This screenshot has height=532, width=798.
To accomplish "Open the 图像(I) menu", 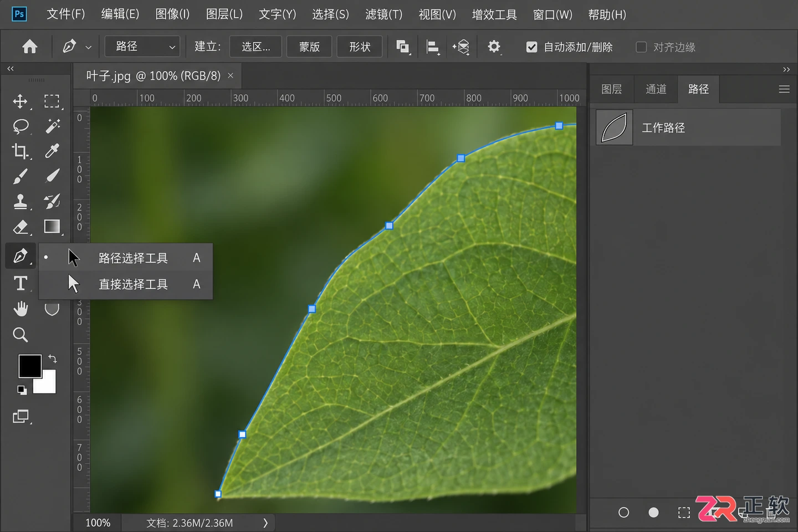I will (x=172, y=14).
